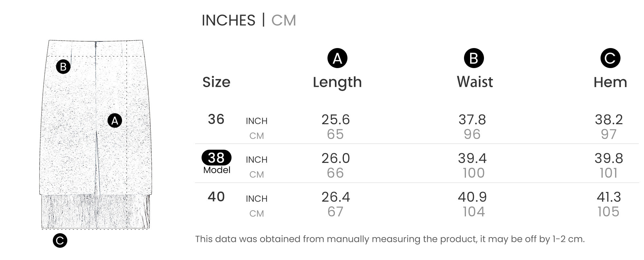Select the highlighted size 38 badge
The width and height of the screenshot is (644, 260).
tap(216, 158)
